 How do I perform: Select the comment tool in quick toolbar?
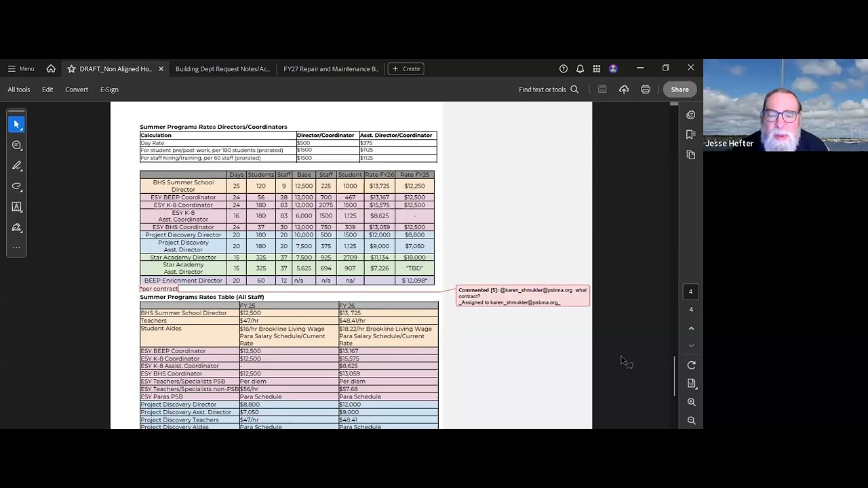pos(17,145)
